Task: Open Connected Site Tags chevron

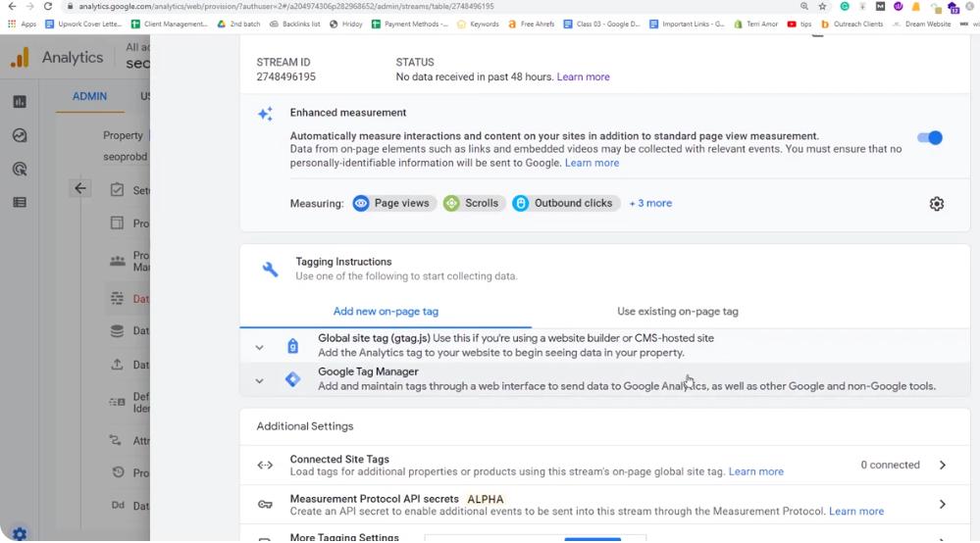Action: tap(942, 466)
